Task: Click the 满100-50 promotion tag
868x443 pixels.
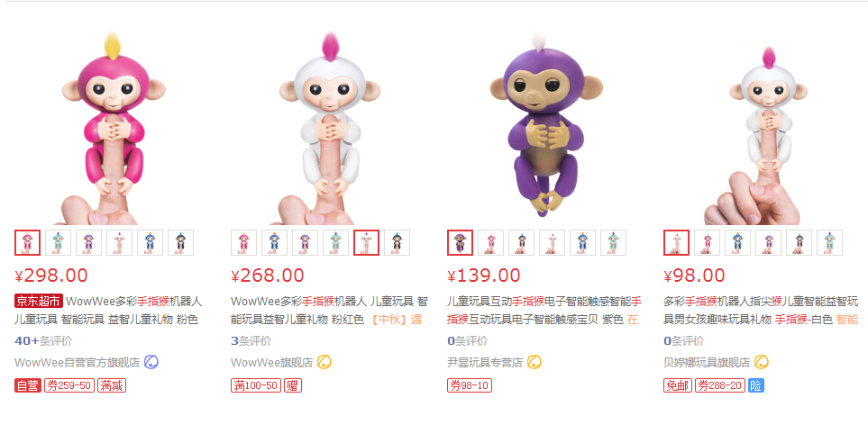Action: [256, 385]
